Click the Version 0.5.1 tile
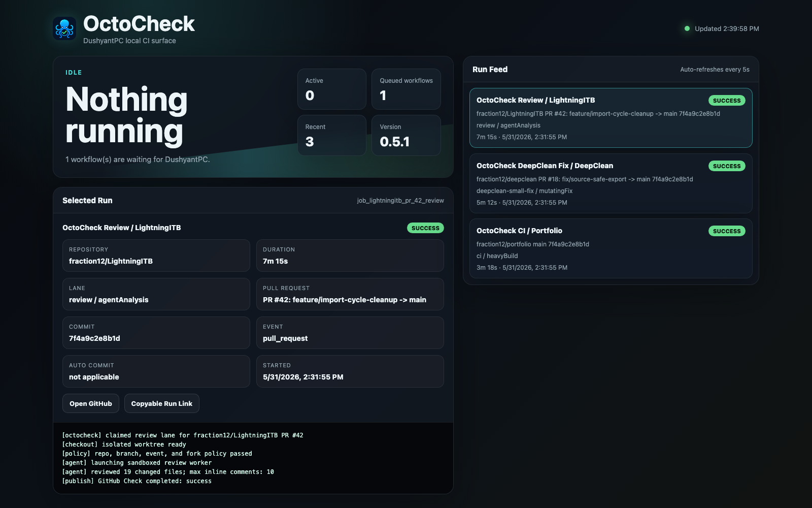 (x=406, y=135)
